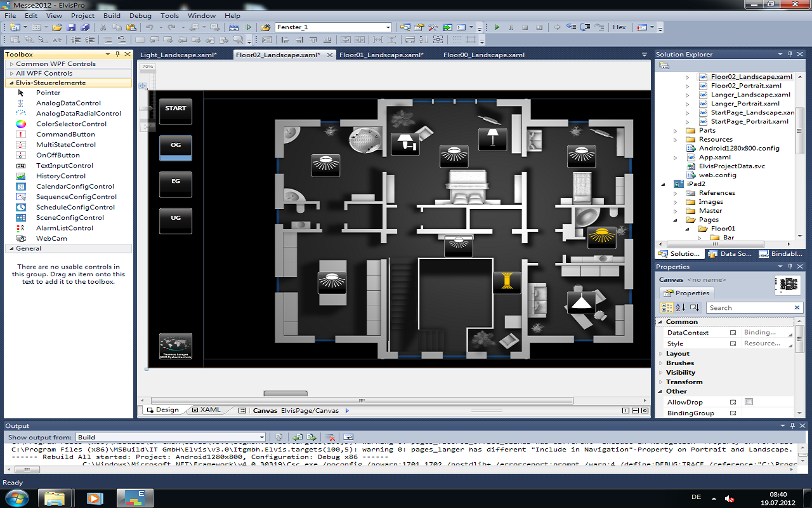Image resolution: width=812 pixels, height=508 pixels.
Task: Open the Fenster_1 dropdown
Action: click(x=388, y=27)
